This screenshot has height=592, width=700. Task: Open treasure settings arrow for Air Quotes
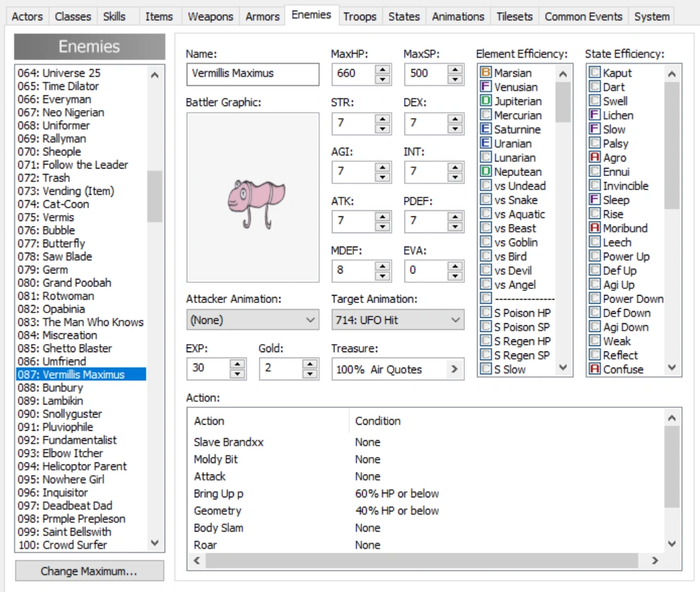pyautogui.click(x=455, y=369)
